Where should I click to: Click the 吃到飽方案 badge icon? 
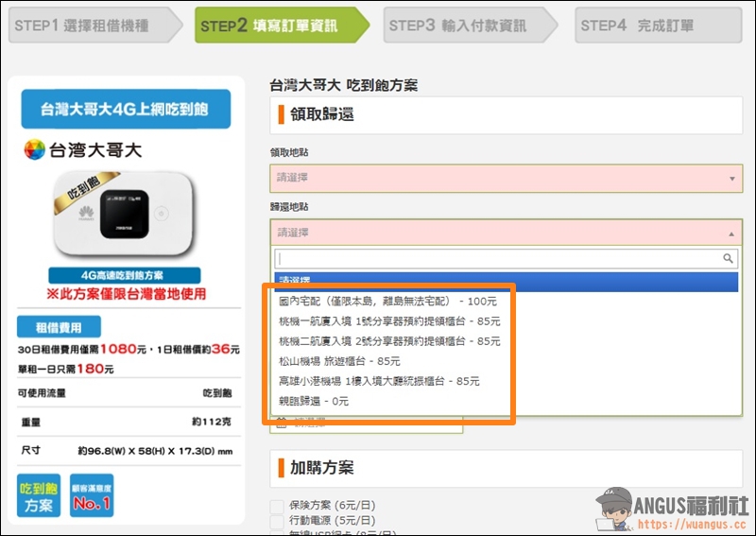coord(39,496)
